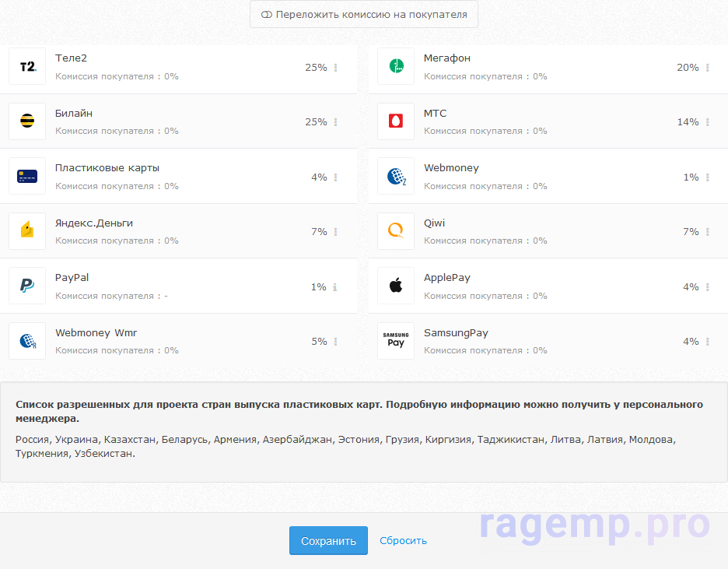Open options menu for Мегафон row

[x=708, y=68]
